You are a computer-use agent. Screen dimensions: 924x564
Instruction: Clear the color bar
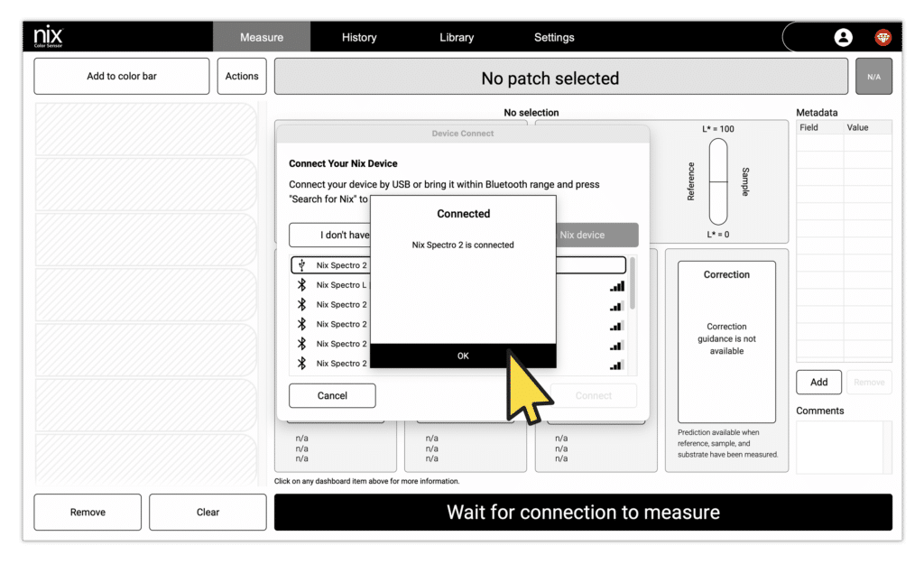click(208, 512)
